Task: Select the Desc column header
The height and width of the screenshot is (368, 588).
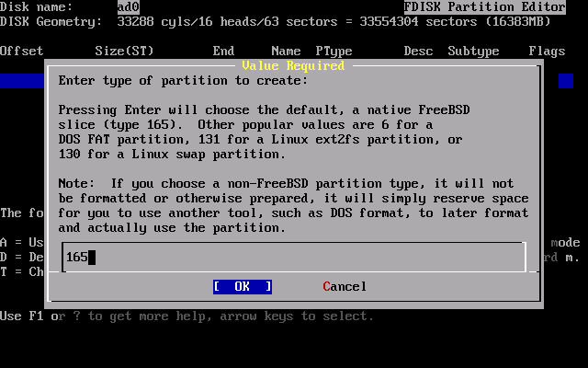Action: pyautogui.click(x=418, y=51)
